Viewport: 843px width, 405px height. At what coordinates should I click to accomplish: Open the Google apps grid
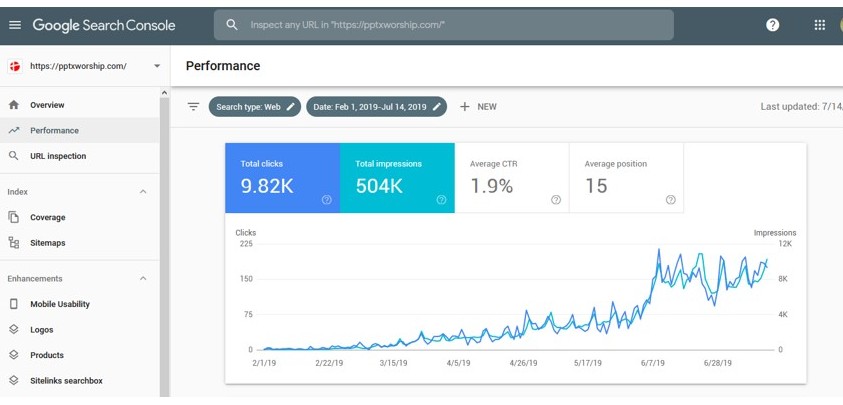820,25
